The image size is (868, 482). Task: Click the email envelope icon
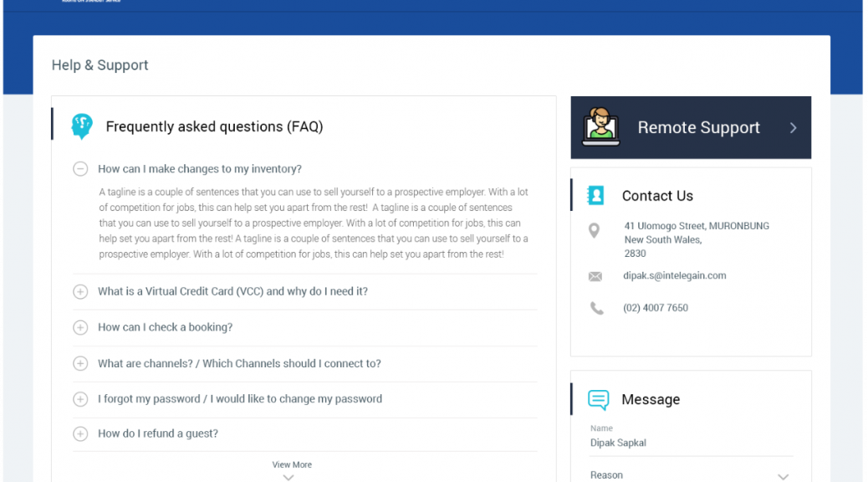tap(595, 276)
